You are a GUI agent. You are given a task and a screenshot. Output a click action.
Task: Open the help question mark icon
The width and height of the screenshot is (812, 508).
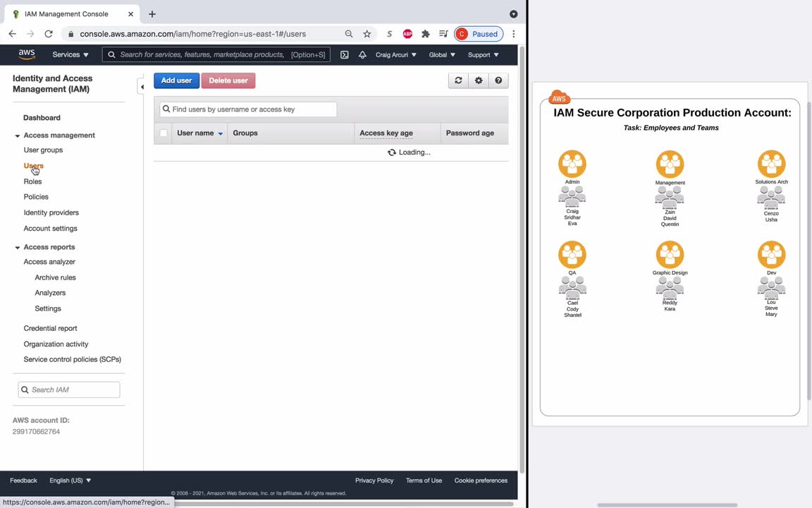click(x=498, y=80)
